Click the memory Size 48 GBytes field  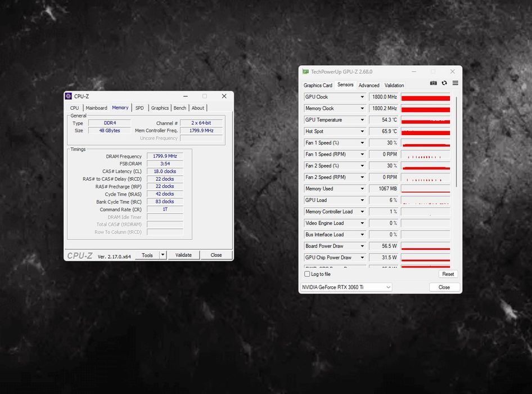(110, 131)
